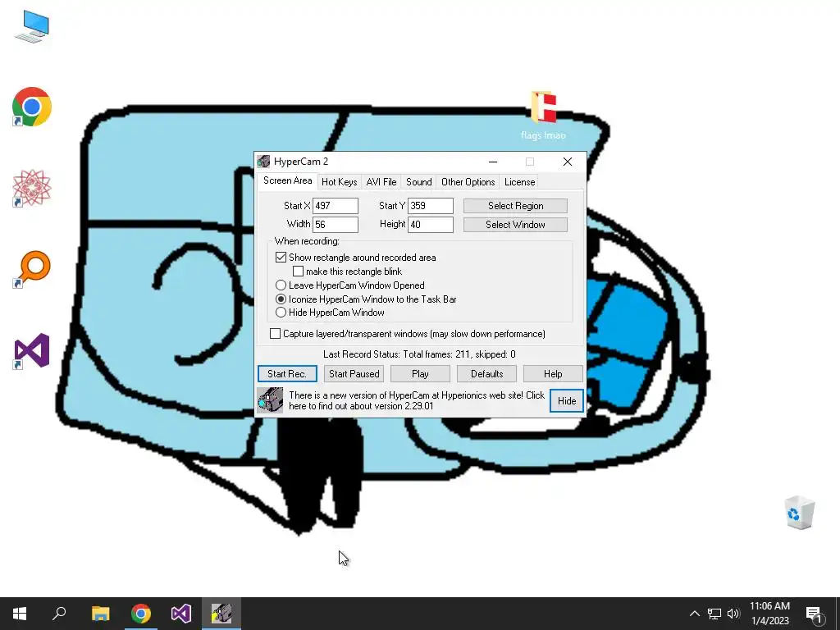The height and width of the screenshot is (630, 840).
Task: Click the Start Rec. button
Action: [287, 373]
